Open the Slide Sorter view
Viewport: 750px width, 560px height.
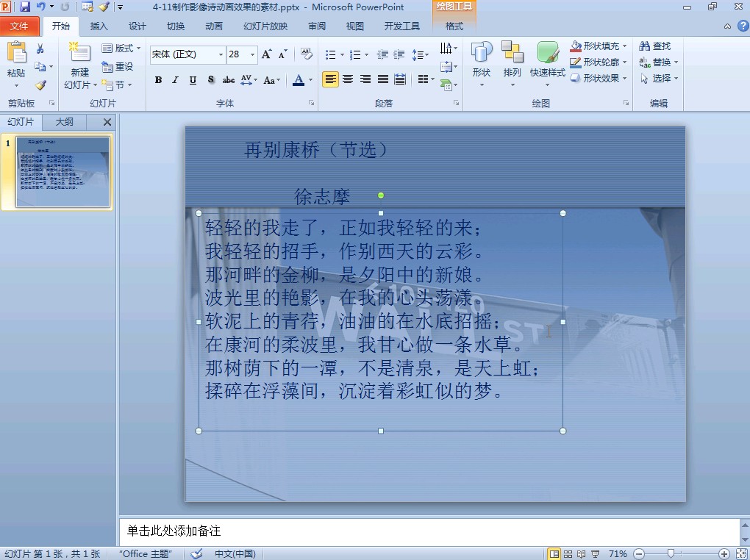pos(568,553)
